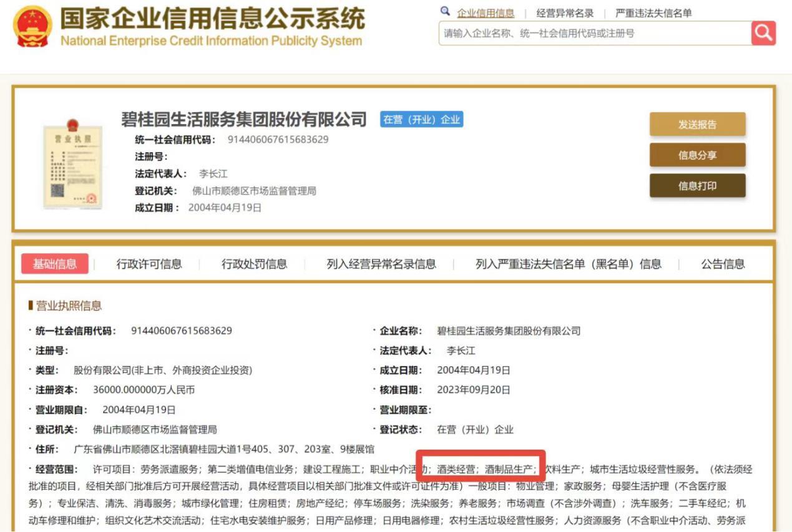Viewport: 792px width, 532px height.
Task: Click the red search magnifier button
Action: (763, 33)
